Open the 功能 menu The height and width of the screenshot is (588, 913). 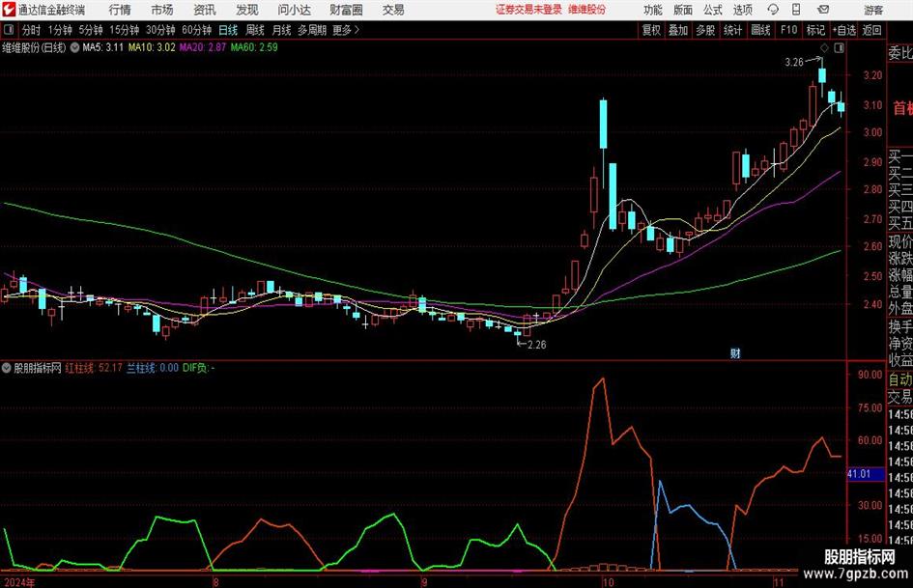click(x=653, y=10)
